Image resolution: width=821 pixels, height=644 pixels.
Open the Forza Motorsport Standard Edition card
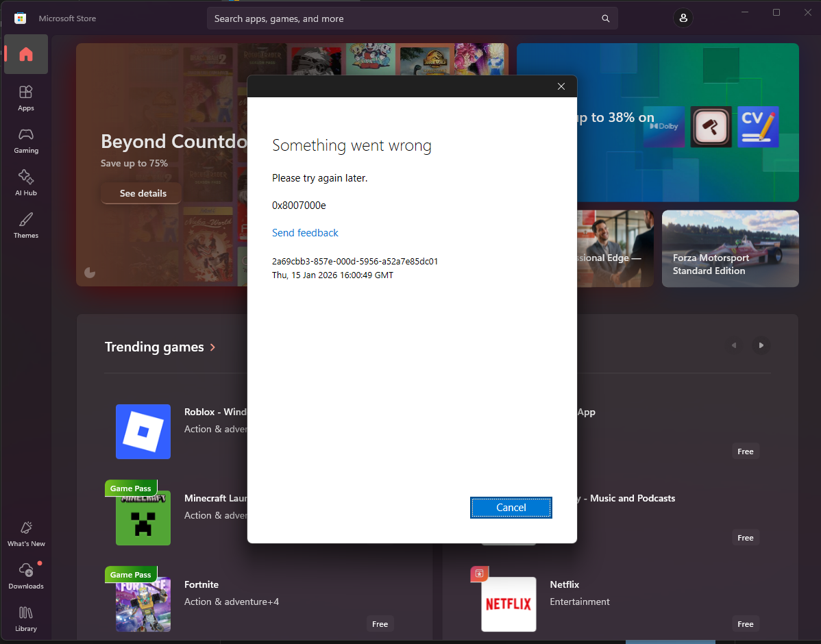730,249
